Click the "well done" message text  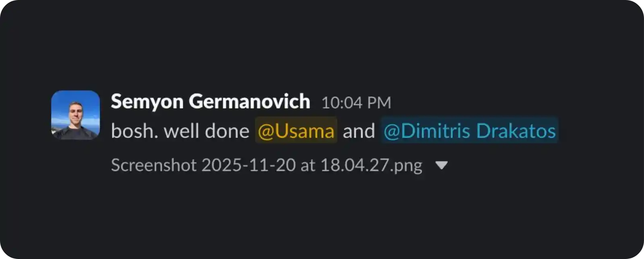(206, 131)
